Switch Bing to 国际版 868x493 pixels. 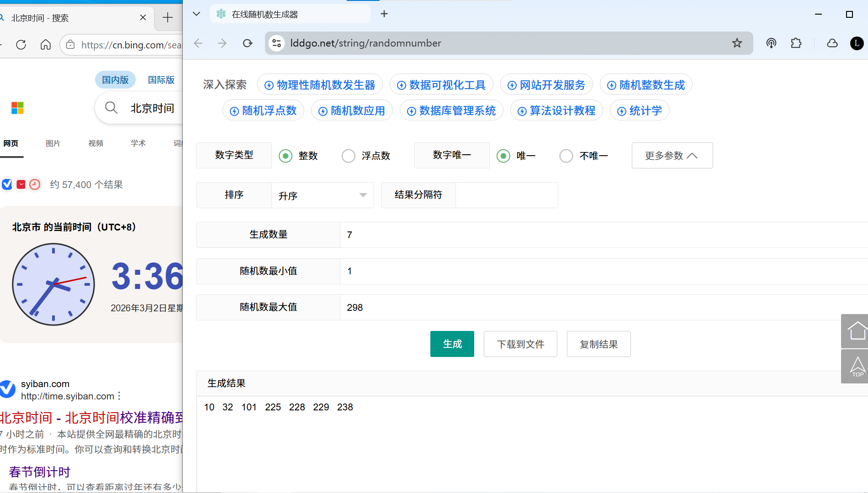pos(161,80)
